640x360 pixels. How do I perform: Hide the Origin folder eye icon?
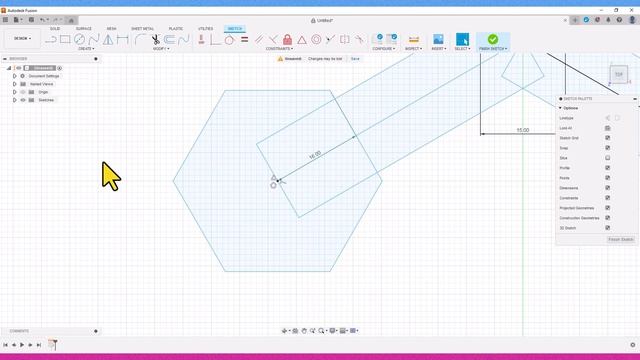pos(23,92)
